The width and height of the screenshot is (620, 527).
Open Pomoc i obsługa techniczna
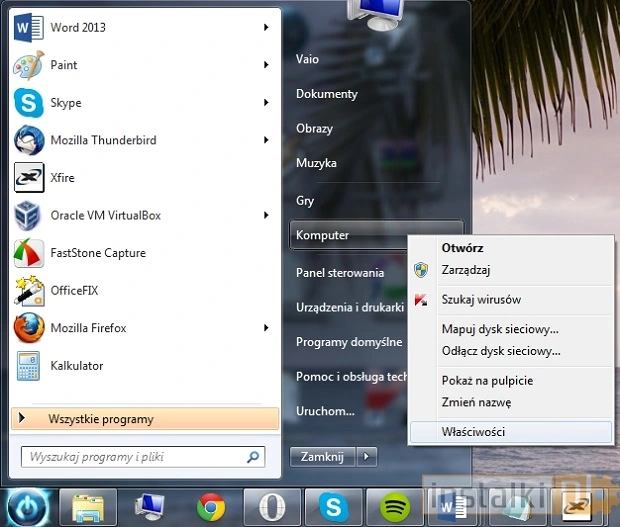coord(352,377)
